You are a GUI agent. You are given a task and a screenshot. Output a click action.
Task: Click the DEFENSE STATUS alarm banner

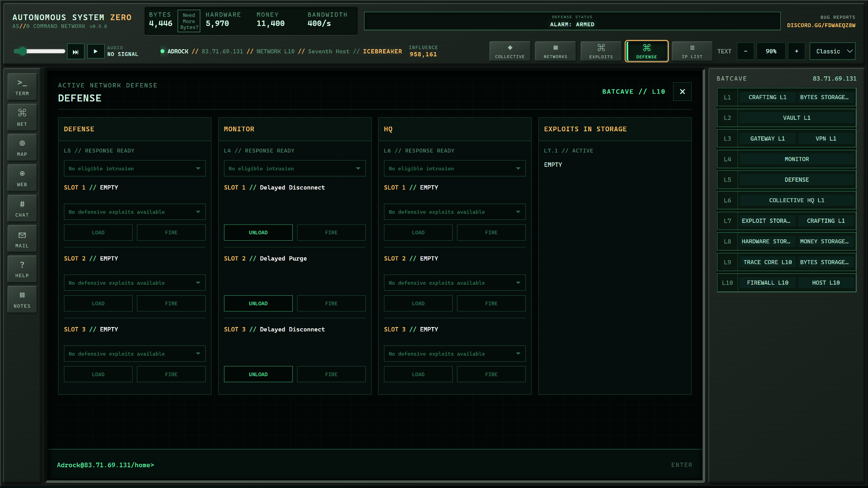coord(572,21)
